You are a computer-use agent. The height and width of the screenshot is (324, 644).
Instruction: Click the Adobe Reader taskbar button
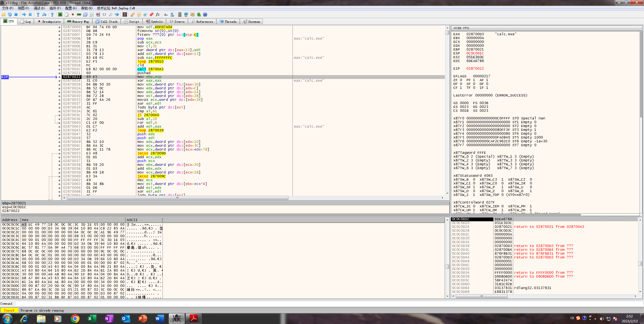point(194,319)
